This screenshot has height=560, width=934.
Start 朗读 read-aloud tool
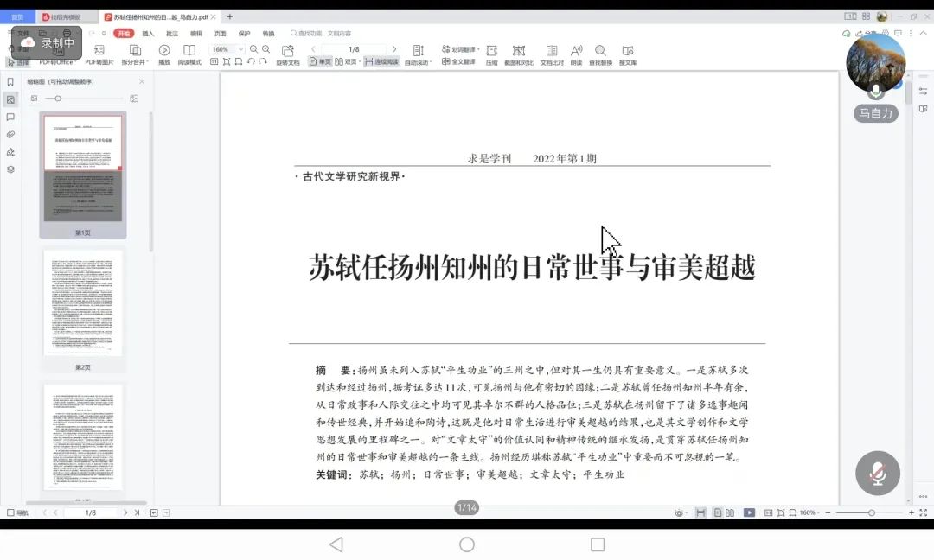point(576,51)
